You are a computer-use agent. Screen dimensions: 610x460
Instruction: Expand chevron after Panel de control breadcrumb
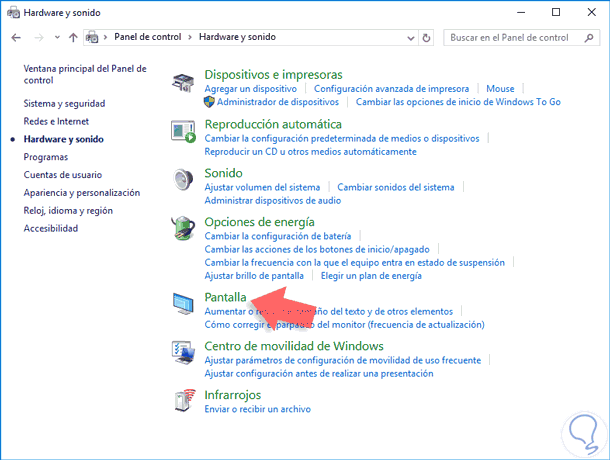pos(190,37)
